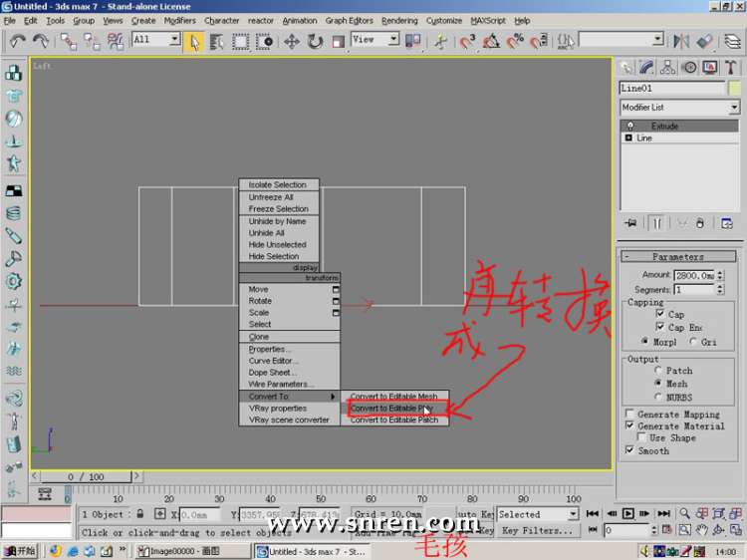The width and height of the screenshot is (747, 560).
Task: Click Go to End playback button
Action: click(663, 513)
